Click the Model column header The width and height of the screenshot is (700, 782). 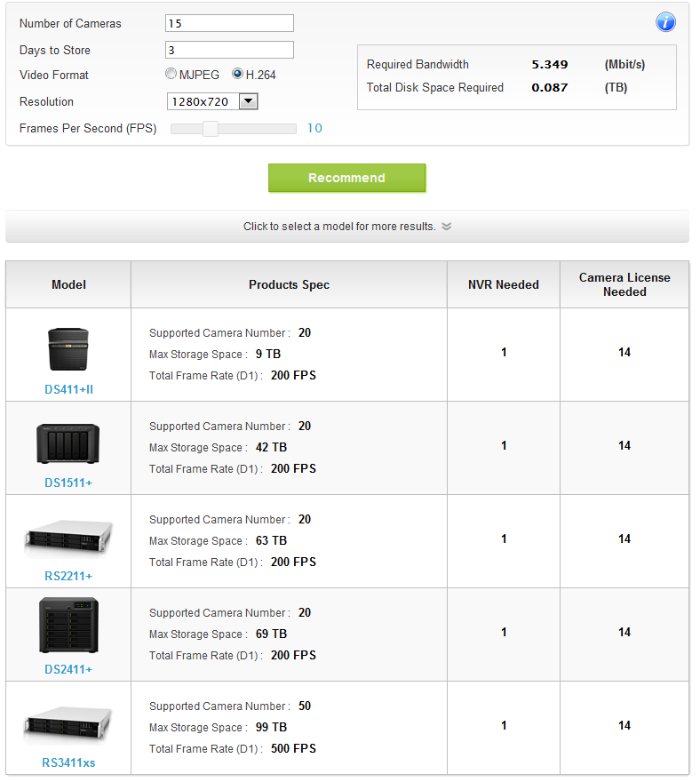68,284
